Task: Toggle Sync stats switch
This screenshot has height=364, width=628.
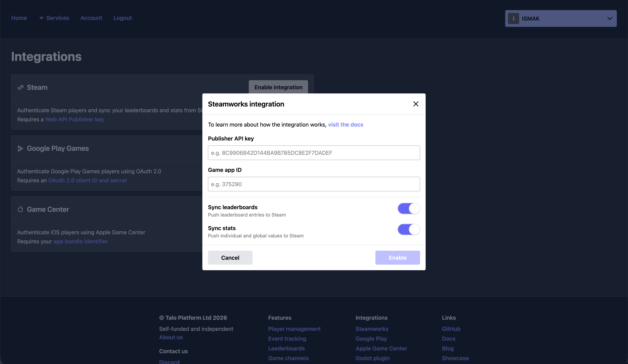Action: 409,229
